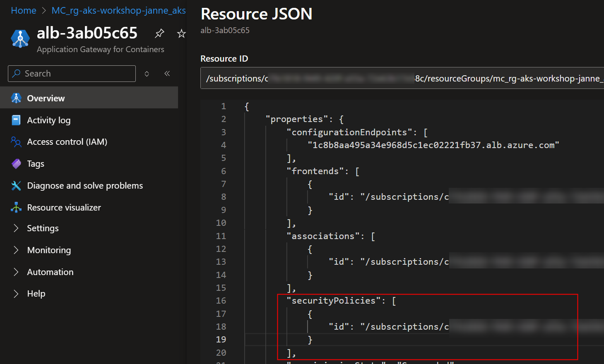
Task: Open MC_rg-aks-workshop-janne_aks breadcrumb link
Action: coord(118,11)
